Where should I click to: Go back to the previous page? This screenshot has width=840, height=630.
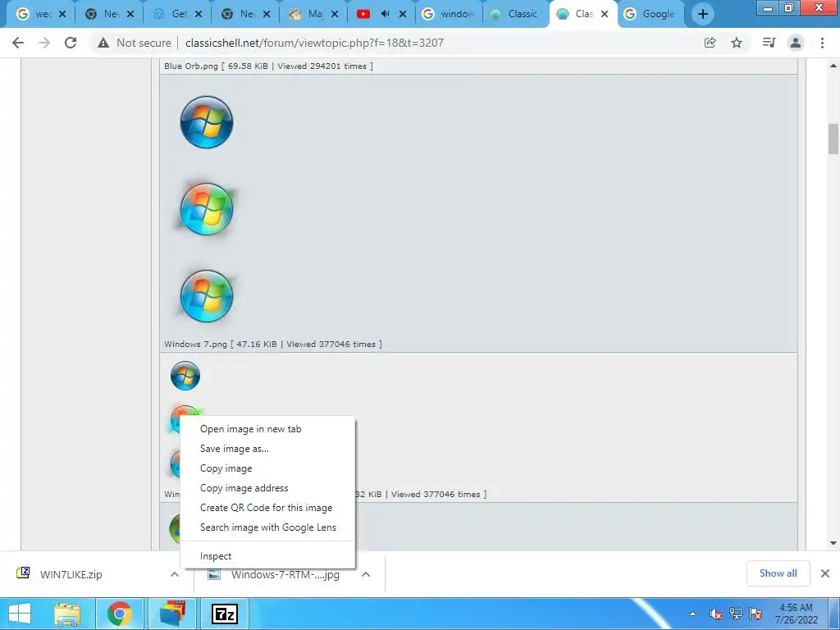tap(18, 43)
